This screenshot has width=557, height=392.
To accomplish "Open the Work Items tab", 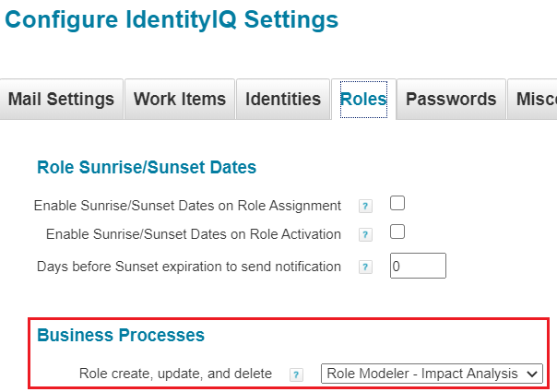I will tap(179, 100).
